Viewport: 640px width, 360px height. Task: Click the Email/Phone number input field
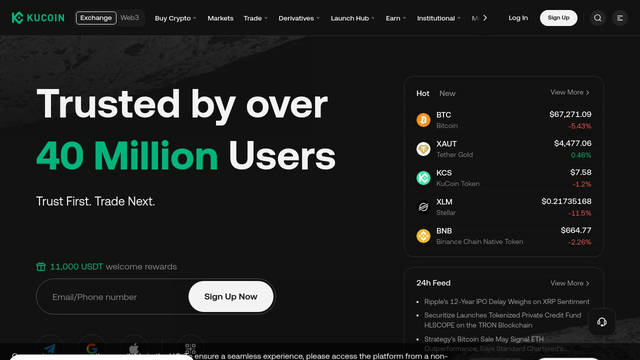pyautogui.click(x=112, y=297)
